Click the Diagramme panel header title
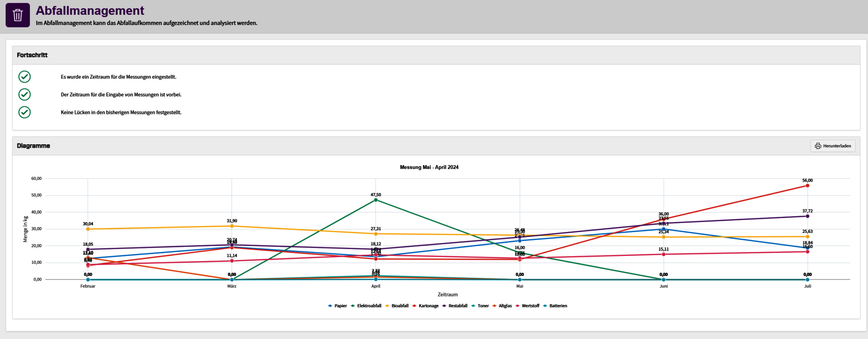This screenshot has height=339, width=868. pyautogui.click(x=33, y=146)
